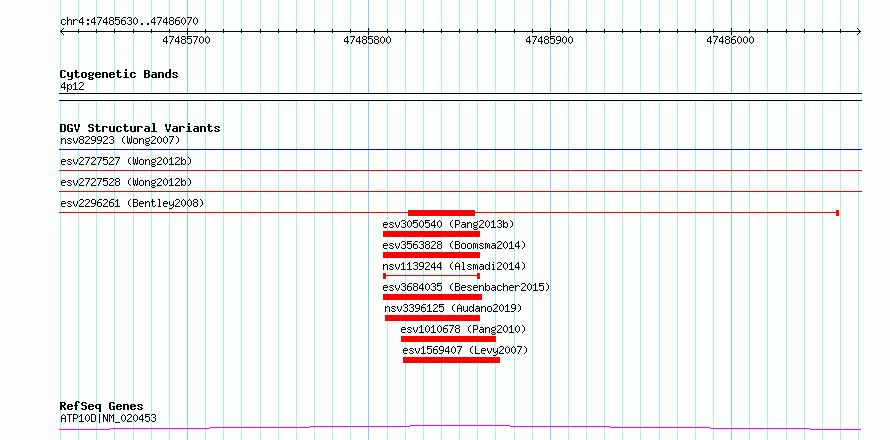Click the red line under esv2727527
890x440 pixels.
coord(460,170)
